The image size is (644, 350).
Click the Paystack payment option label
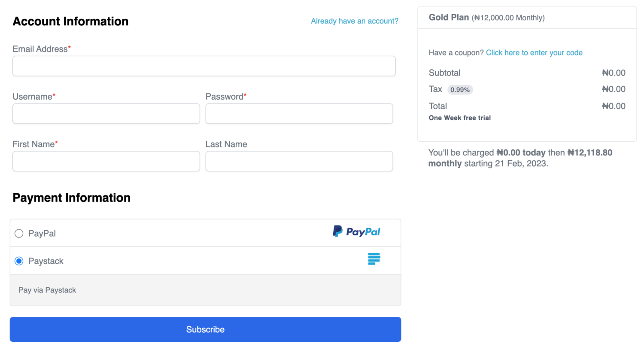pyautogui.click(x=46, y=261)
